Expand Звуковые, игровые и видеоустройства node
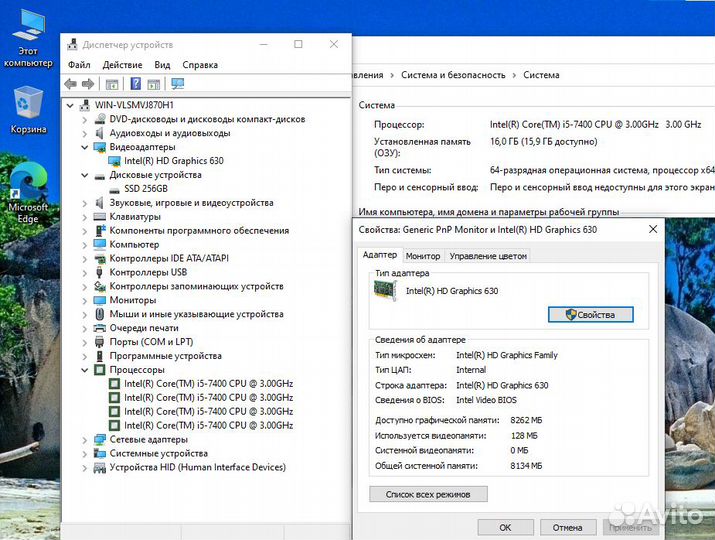This screenshot has width=715, height=540. click(x=84, y=203)
